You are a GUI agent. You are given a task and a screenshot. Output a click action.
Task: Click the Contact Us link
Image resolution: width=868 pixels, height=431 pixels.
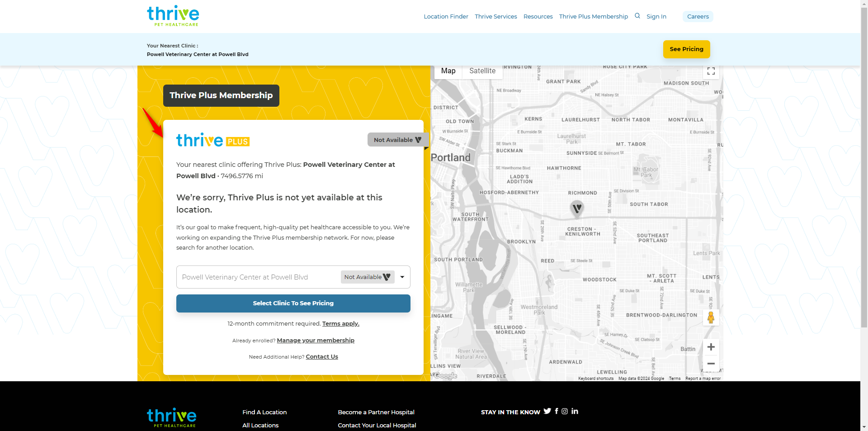tap(322, 357)
